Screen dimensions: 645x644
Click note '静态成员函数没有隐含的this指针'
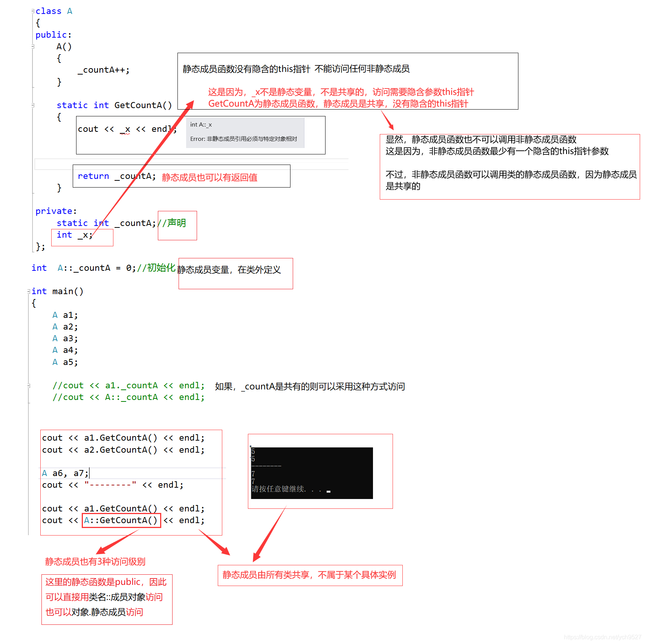pos(246,69)
